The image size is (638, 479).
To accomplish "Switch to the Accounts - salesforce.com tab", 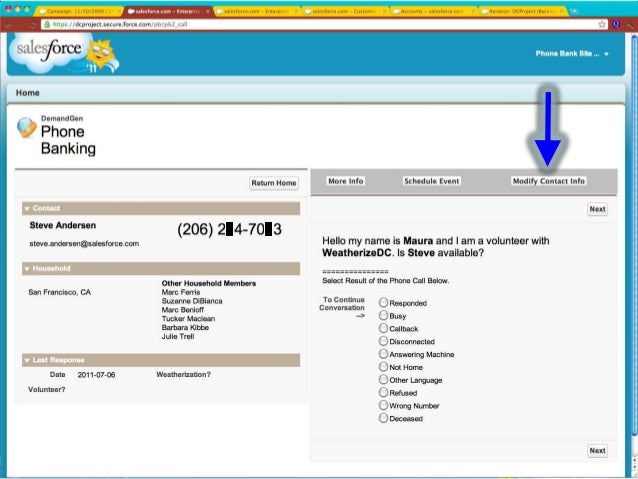I will coord(431,11).
